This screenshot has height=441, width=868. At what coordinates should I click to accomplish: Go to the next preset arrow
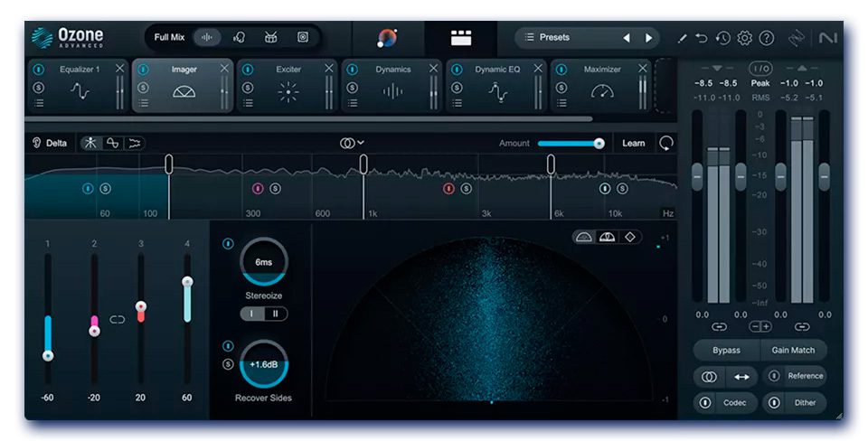click(x=649, y=38)
